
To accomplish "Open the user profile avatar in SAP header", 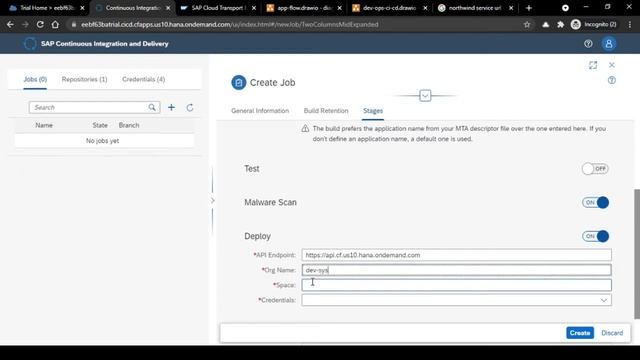I will click(x=609, y=44).
